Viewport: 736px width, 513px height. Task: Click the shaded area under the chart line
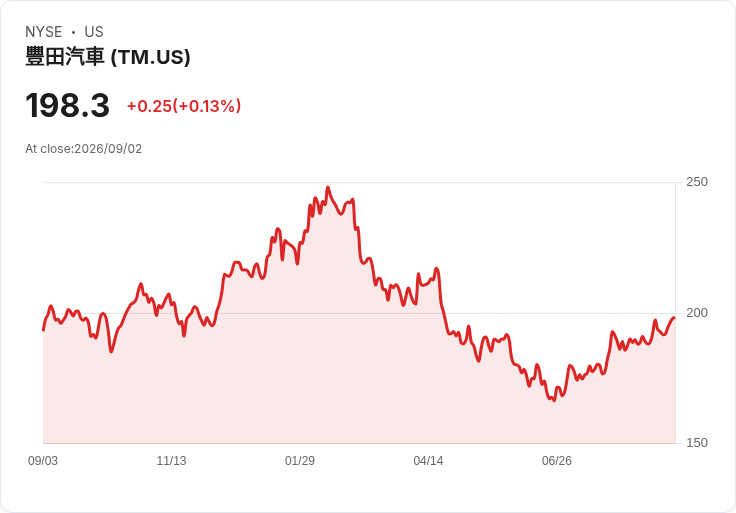click(x=329, y=375)
